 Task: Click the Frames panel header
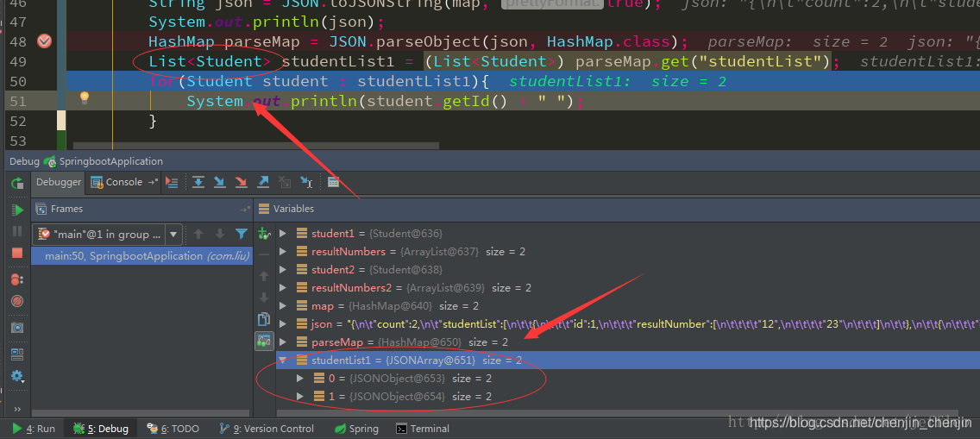(x=142, y=209)
